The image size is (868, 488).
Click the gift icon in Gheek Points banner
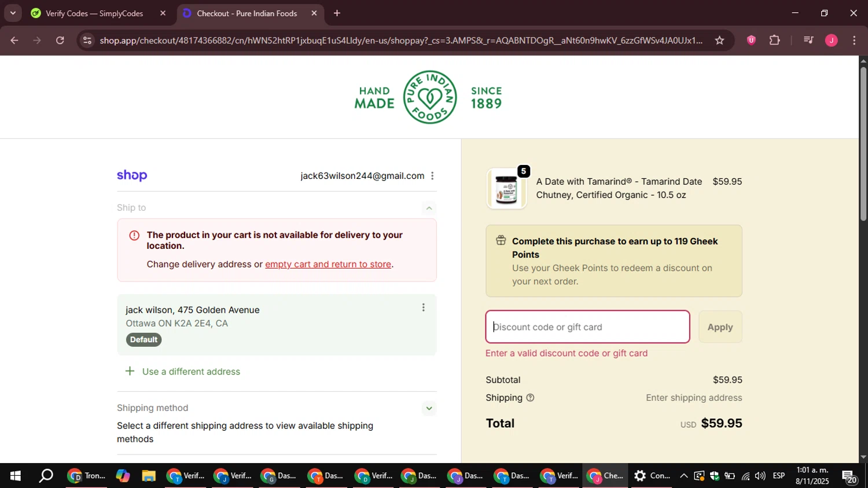501,241
